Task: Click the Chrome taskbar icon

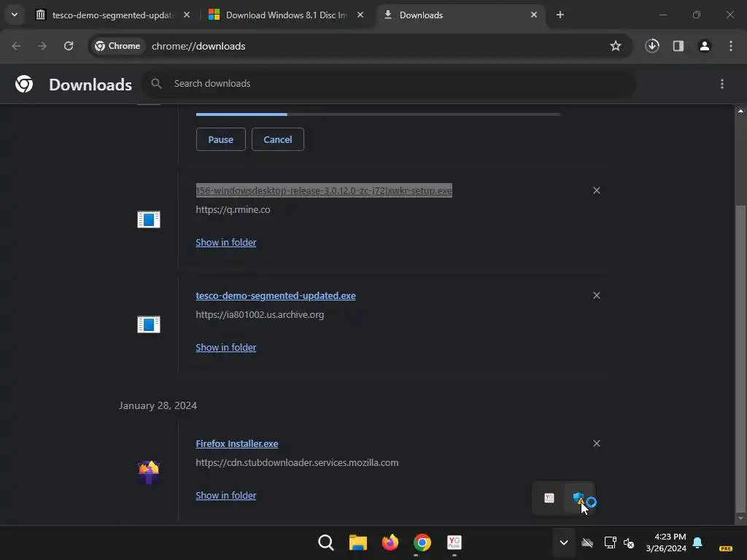Action: [422, 542]
